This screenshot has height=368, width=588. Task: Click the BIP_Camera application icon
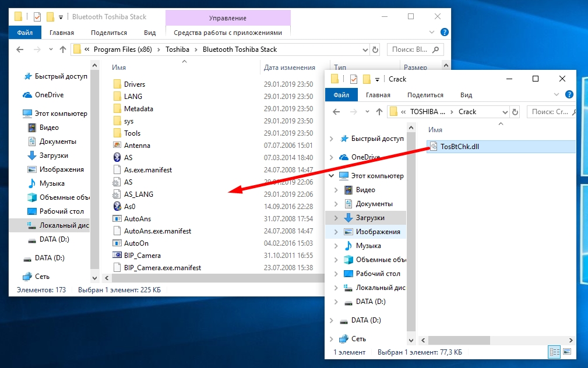coord(117,256)
